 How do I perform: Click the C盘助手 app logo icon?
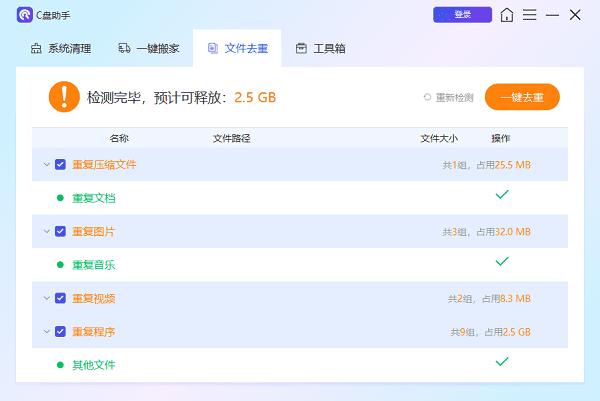[25, 15]
